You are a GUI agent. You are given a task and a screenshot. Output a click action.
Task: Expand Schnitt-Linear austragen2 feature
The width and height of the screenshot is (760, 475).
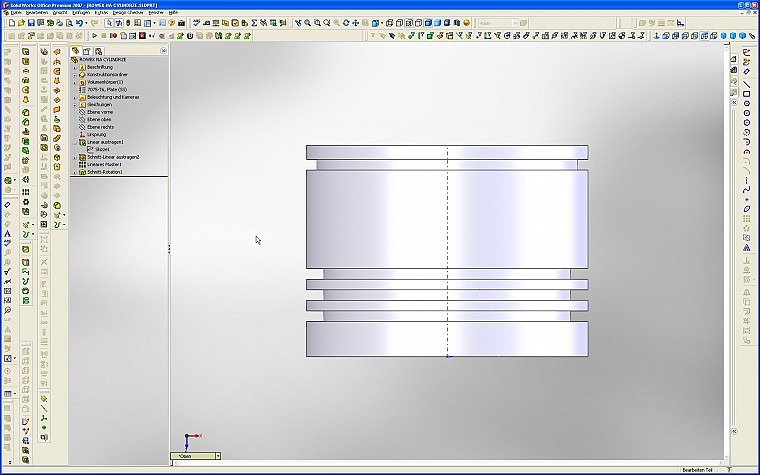[x=75, y=158]
